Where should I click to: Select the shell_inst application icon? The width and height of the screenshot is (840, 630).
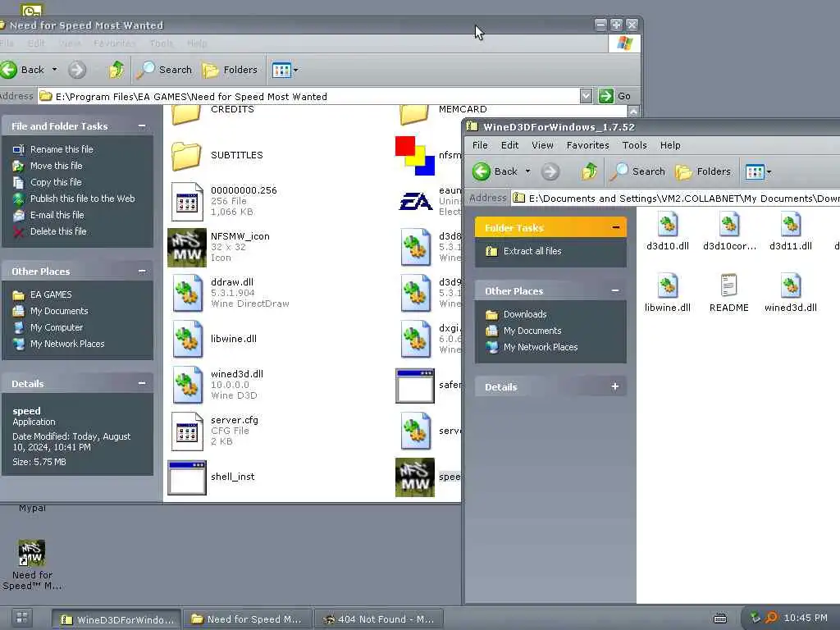pyautogui.click(x=187, y=477)
